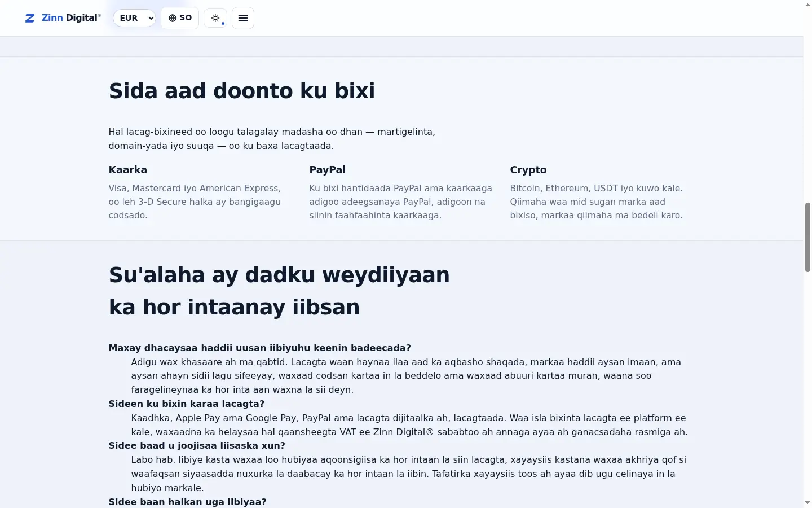This screenshot has width=812, height=508.
Task: Toggle the light/dark theme sun icon
Action: click(215, 18)
